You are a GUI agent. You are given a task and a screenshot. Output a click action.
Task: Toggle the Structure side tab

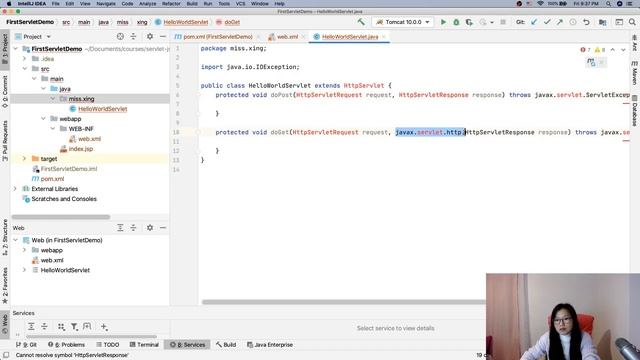(x=5, y=237)
